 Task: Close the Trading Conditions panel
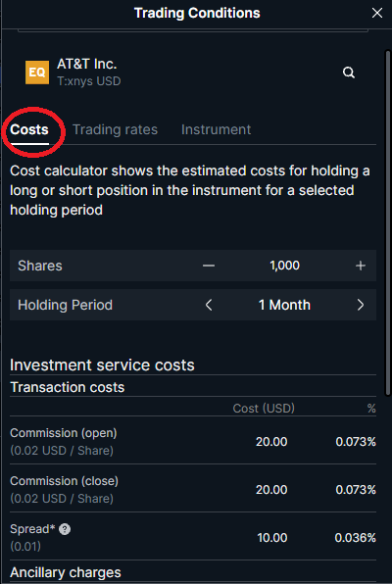click(x=377, y=13)
